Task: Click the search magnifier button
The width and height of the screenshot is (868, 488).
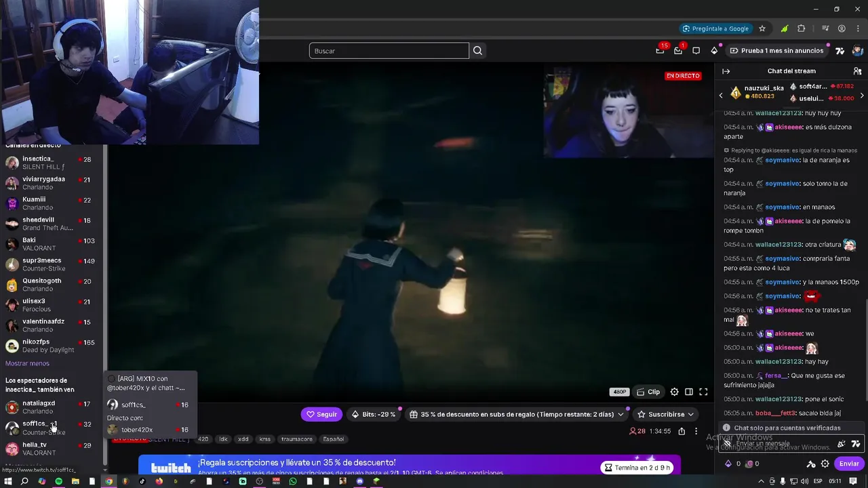Action: (478, 51)
